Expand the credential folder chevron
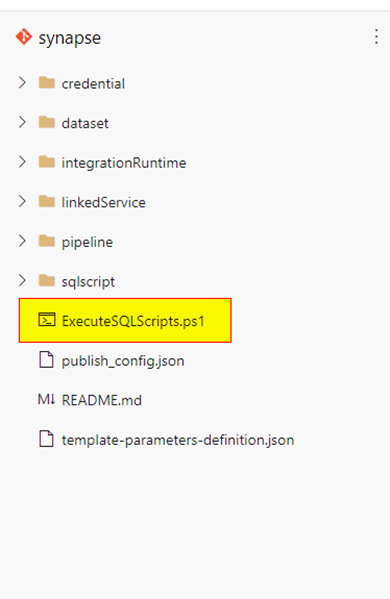 (22, 83)
